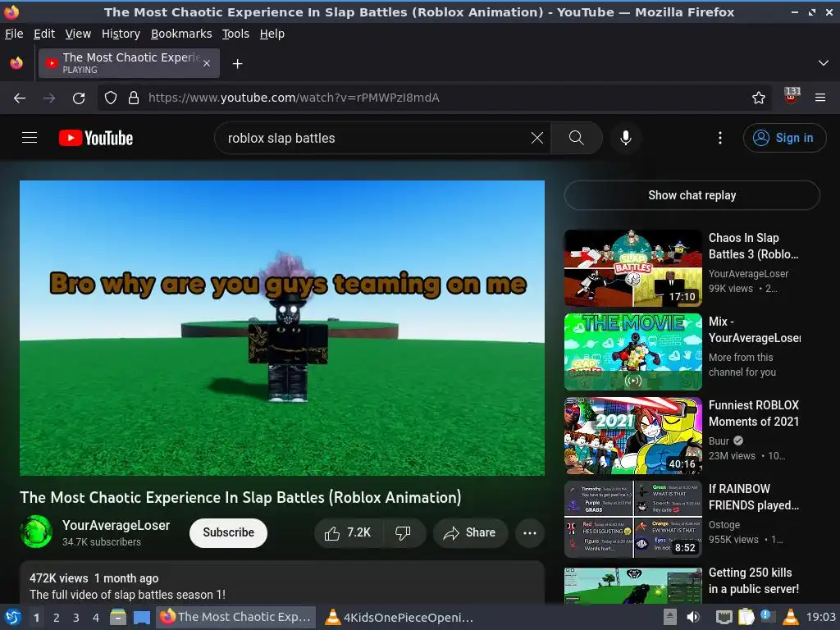Viewport: 840px width, 630px height.
Task: Click the Share button
Action: point(470,533)
